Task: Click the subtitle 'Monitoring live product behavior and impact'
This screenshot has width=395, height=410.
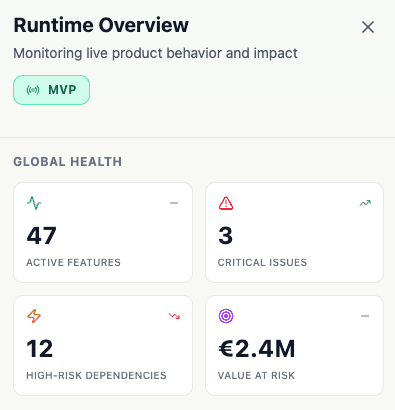Action: pyautogui.click(x=155, y=53)
